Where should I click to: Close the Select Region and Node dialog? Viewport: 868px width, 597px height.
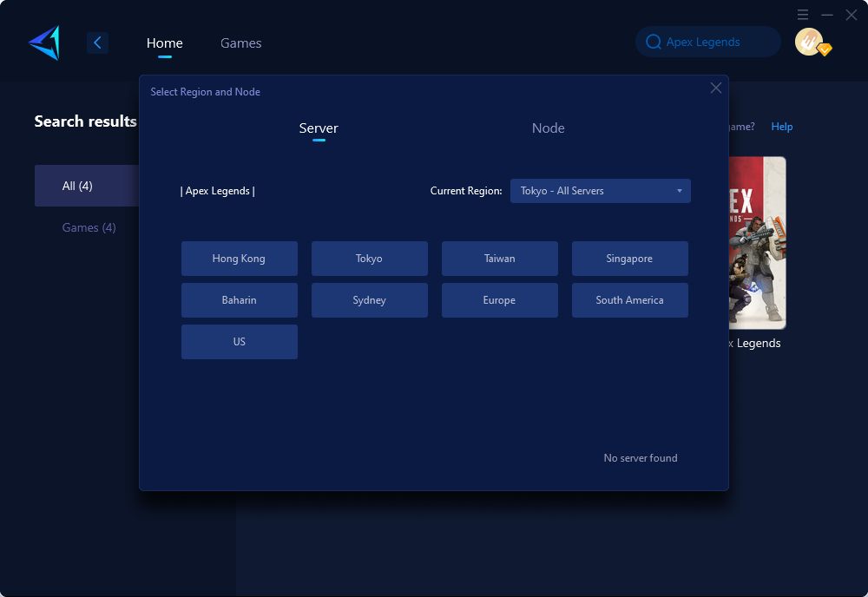(x=716, y=88)
